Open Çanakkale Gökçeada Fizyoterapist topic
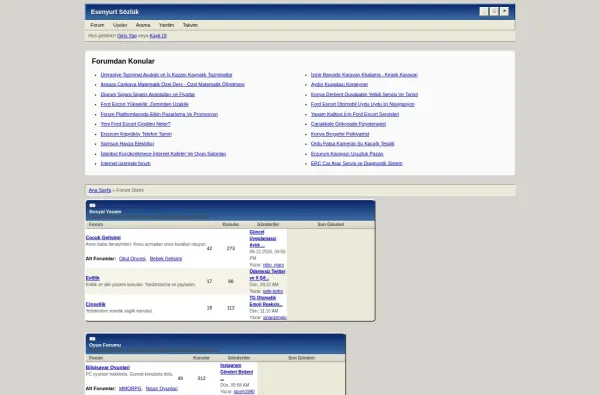The image size is (600, 395). coord(348,124)
